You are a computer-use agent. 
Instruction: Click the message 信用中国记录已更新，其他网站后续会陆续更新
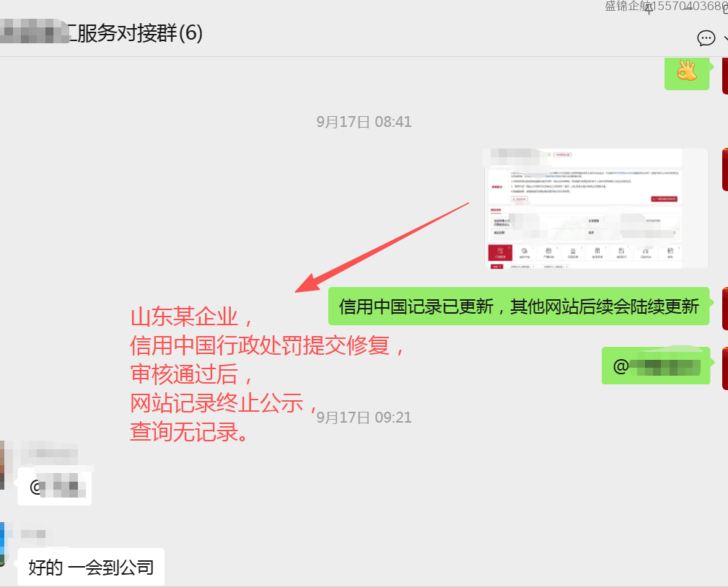(518, 306)
